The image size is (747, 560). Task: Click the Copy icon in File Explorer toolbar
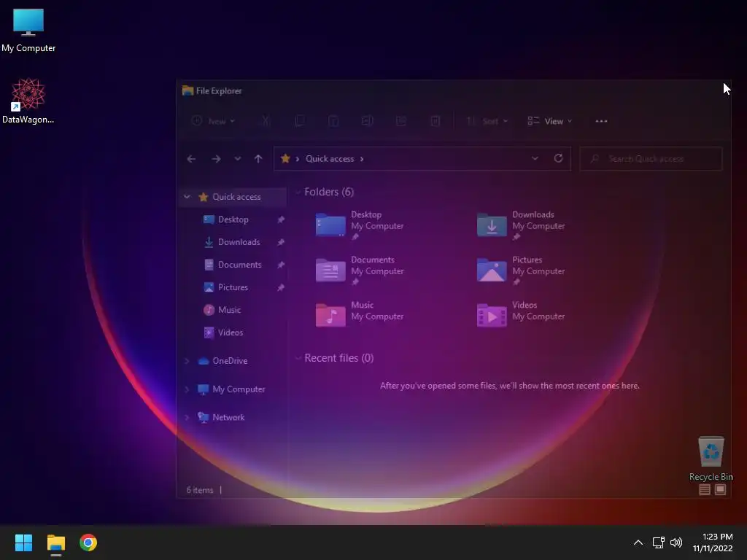(300, 121)
